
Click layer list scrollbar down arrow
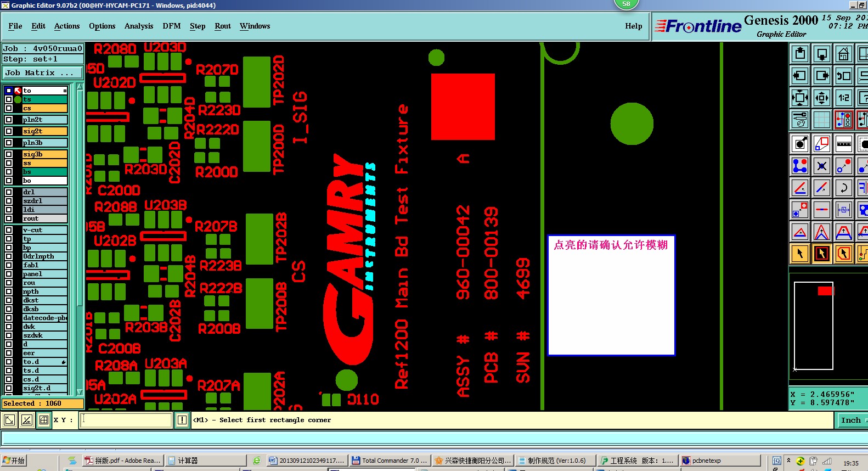click(x=80, y=391)
